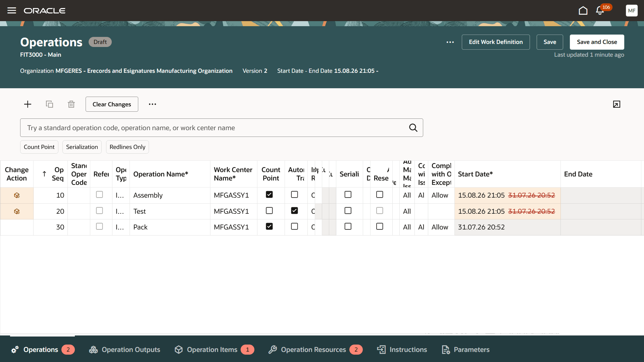Switch to the Operation Outputs tab

coord(125,350)
